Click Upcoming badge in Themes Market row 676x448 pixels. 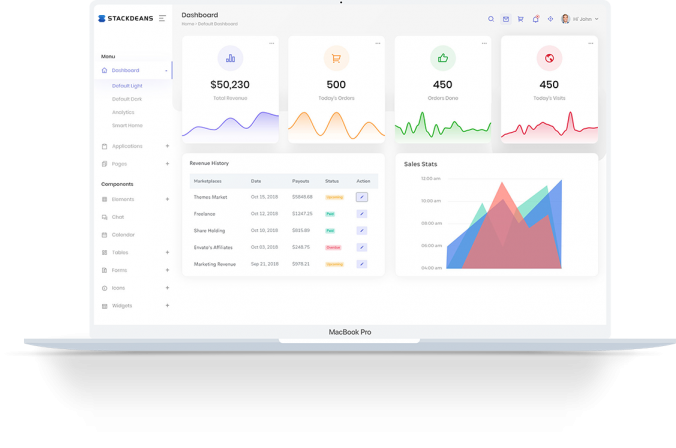[x=335, y=197]
